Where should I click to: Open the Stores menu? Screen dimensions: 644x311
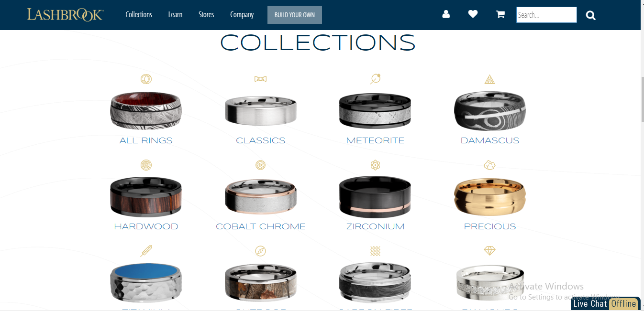point(206,14)
